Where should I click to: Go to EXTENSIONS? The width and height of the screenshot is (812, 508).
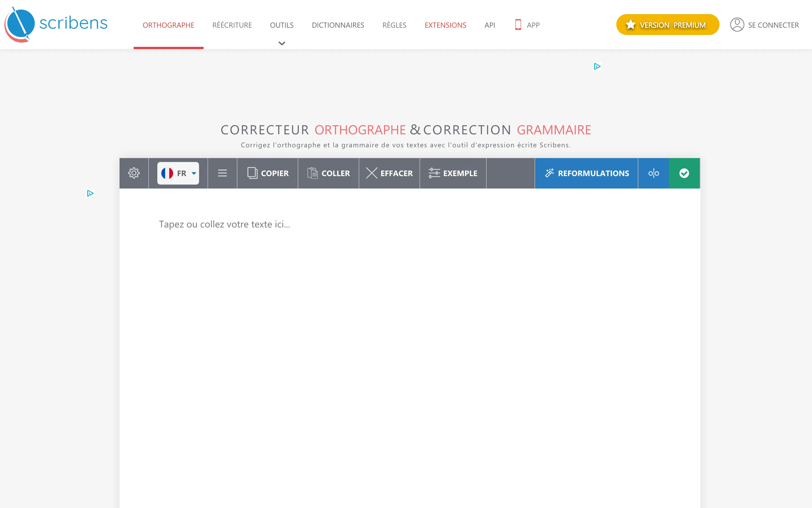point(445,25)
